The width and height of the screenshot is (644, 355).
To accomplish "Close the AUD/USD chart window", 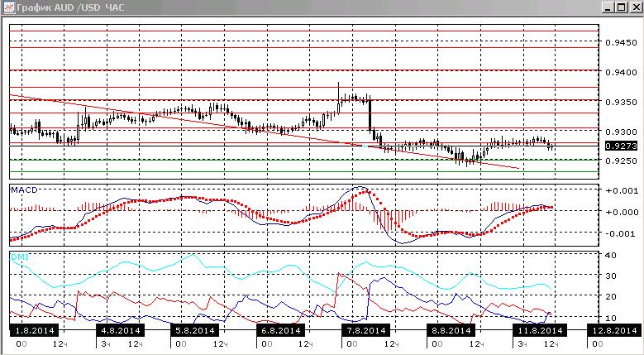I will [x=635, y=7].
